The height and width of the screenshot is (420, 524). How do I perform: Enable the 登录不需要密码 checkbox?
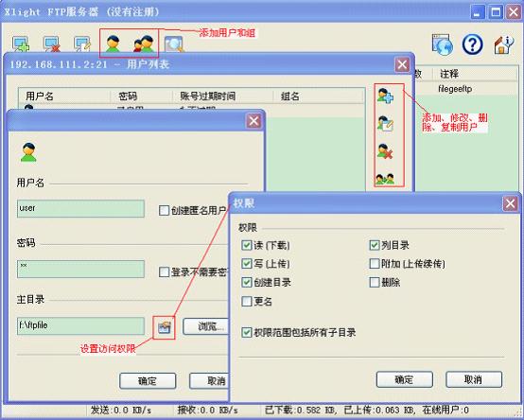pos(164,272)
